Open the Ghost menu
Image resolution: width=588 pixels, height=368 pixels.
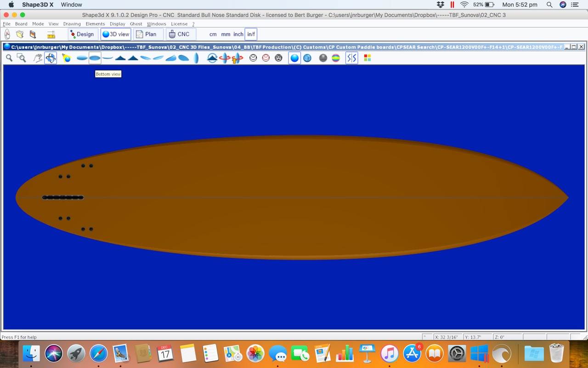click(x=136, y=24)
